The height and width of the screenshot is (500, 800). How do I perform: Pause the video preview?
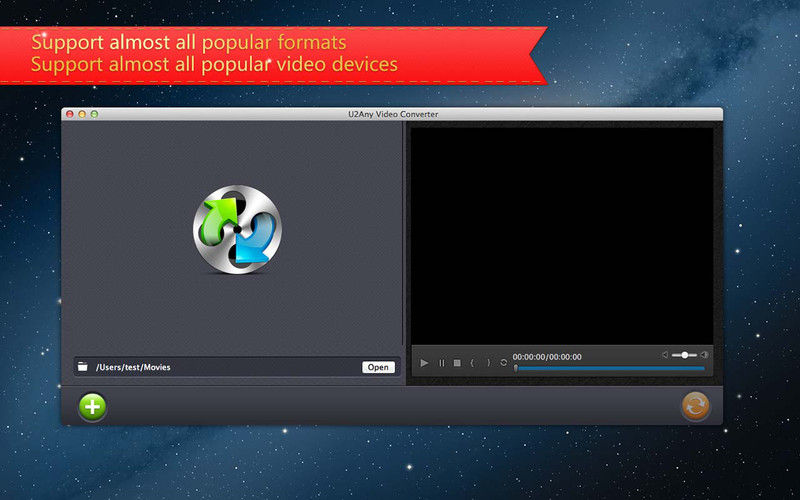442,363
